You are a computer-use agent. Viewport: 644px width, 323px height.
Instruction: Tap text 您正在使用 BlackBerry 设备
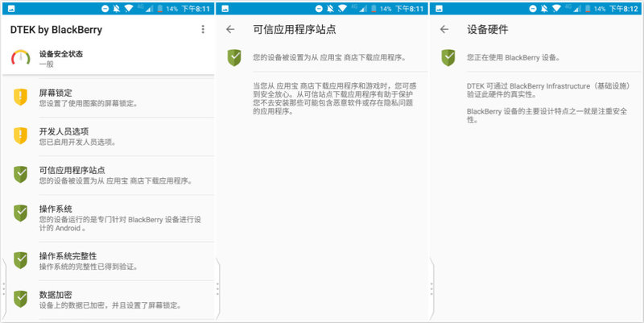[514, 57]
